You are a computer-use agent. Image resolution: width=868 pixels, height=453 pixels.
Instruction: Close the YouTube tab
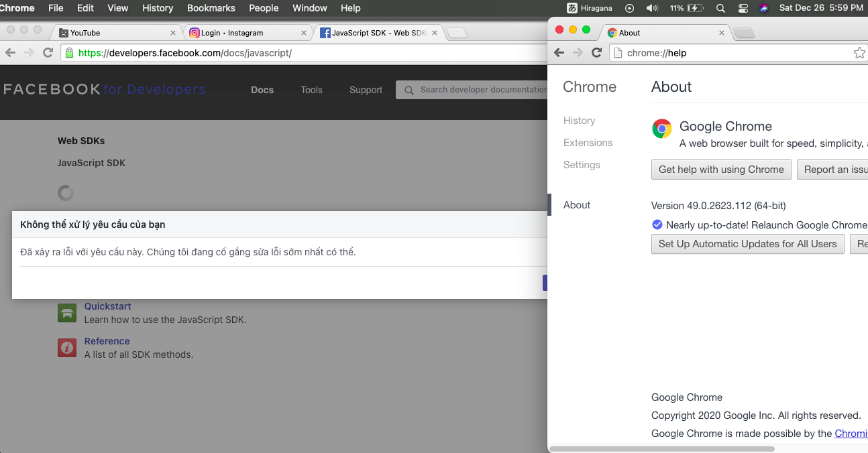pyautogui.click(x=173, y=33)
